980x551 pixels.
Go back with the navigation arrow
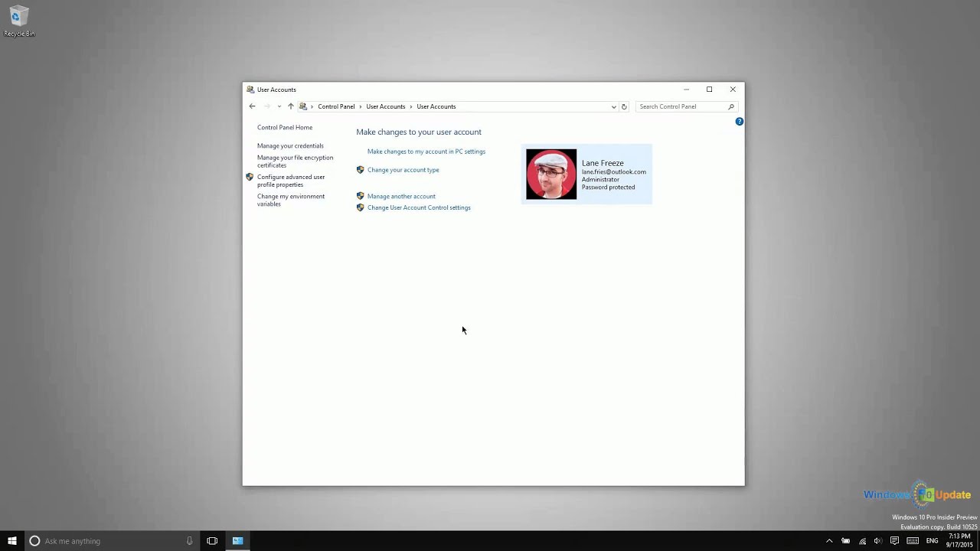(x=252, y=106)
